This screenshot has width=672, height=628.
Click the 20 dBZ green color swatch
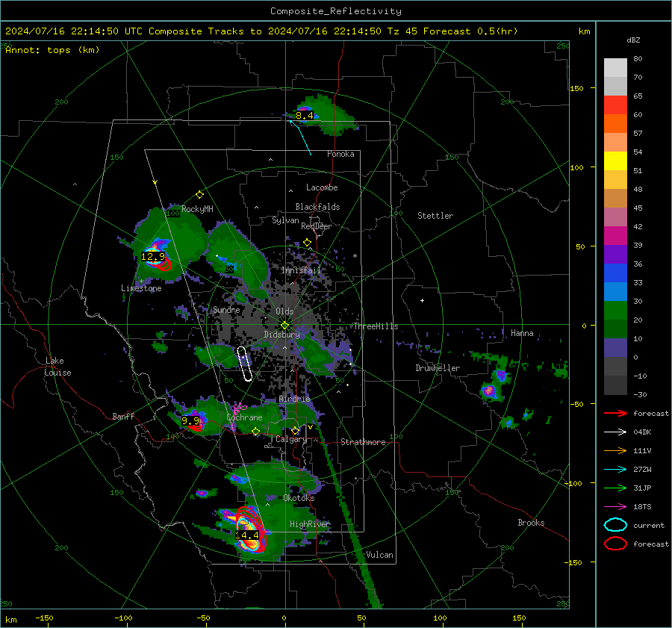pos(615,311)
